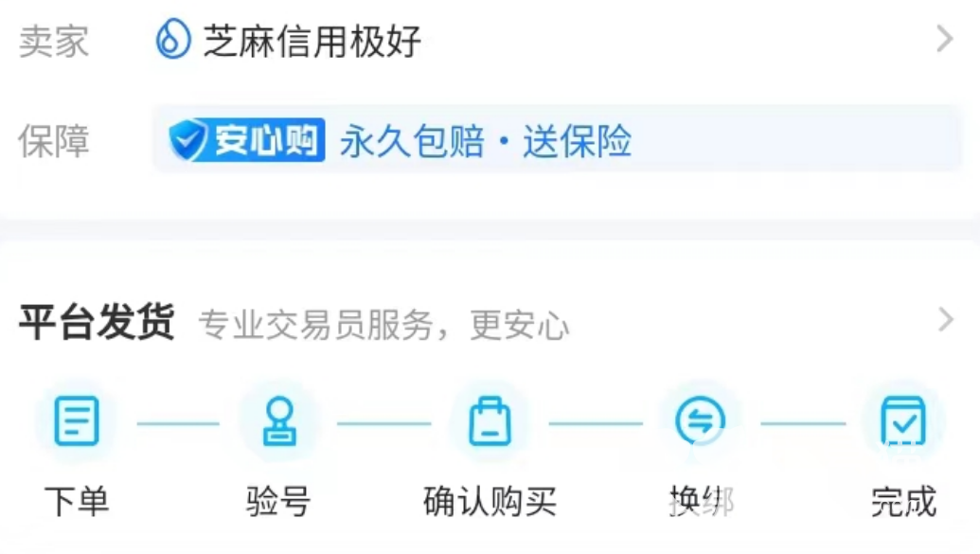The image size is (980, 554).
Task: Tap the 保障 row label
Action: coord(54,141)
